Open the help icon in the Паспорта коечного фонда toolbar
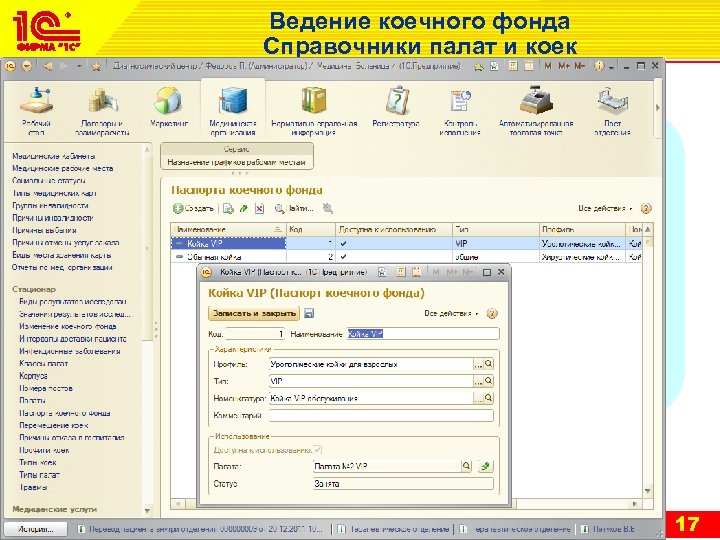 (x=646, y=209)
